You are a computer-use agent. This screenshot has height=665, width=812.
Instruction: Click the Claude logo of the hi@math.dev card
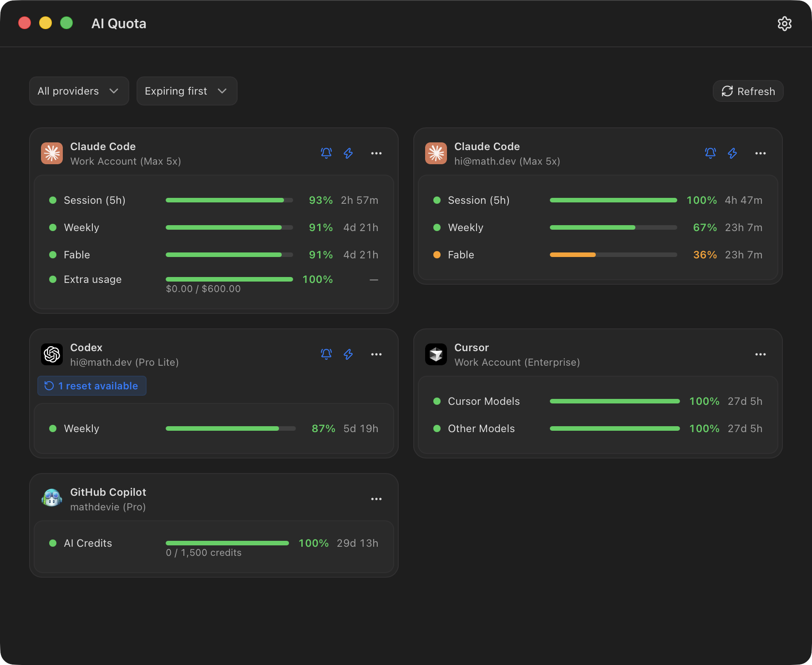tap(436, 153)
